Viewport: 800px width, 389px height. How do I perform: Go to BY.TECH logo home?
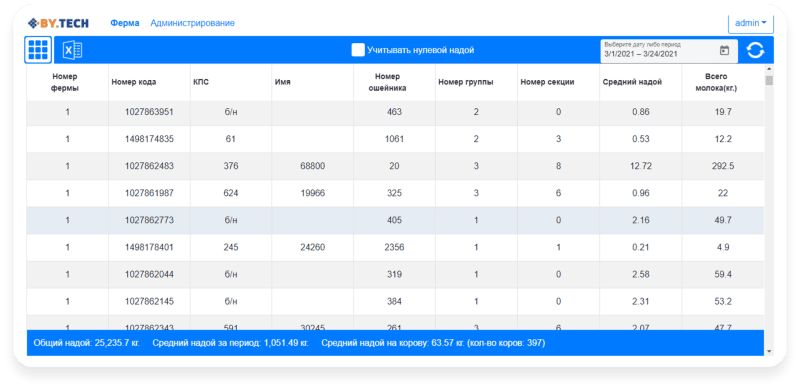[x=58, y=23]
